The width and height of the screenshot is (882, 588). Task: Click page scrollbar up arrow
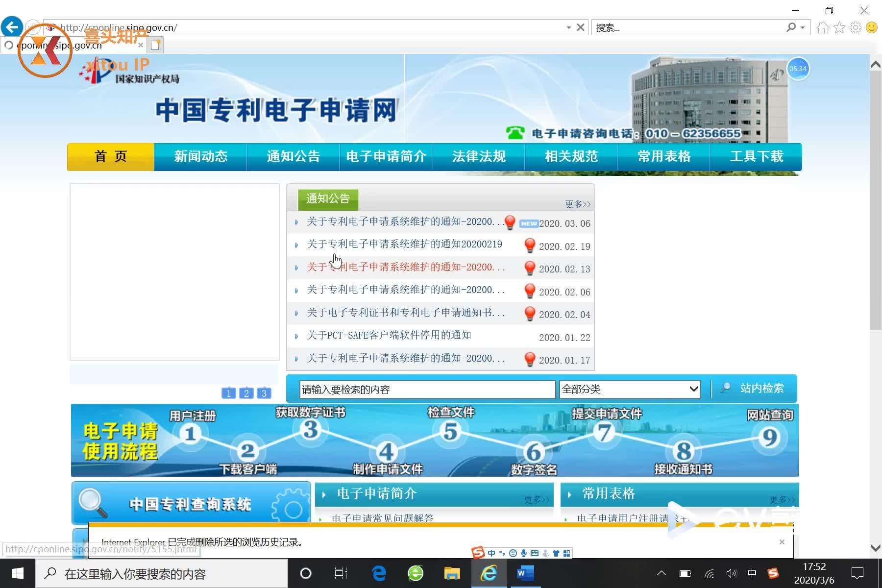[876, 65]
